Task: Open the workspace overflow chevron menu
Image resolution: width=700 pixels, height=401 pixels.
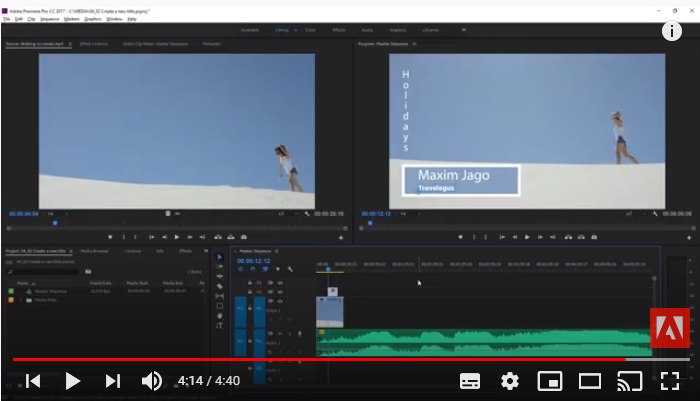Action: [464, 30]
